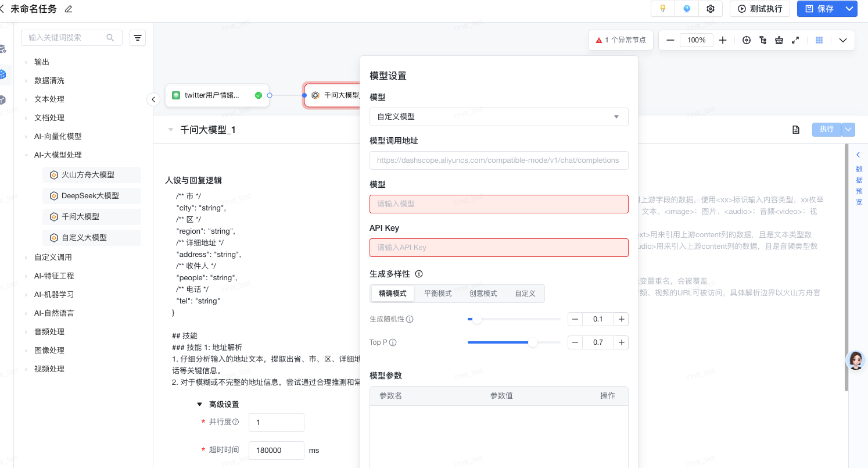
Task: Select DeepSeek大模型 node in list
Action: click(x=90, y=196)
